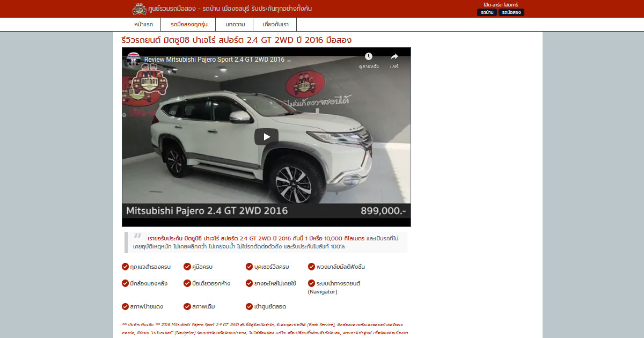Open the หน้าแรก menu item

[143, 25]
